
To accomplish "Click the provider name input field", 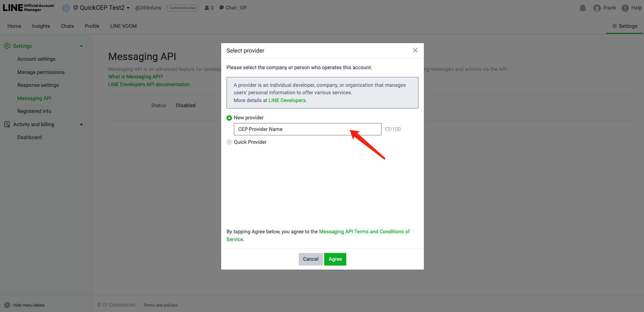I will coord(308,129).
